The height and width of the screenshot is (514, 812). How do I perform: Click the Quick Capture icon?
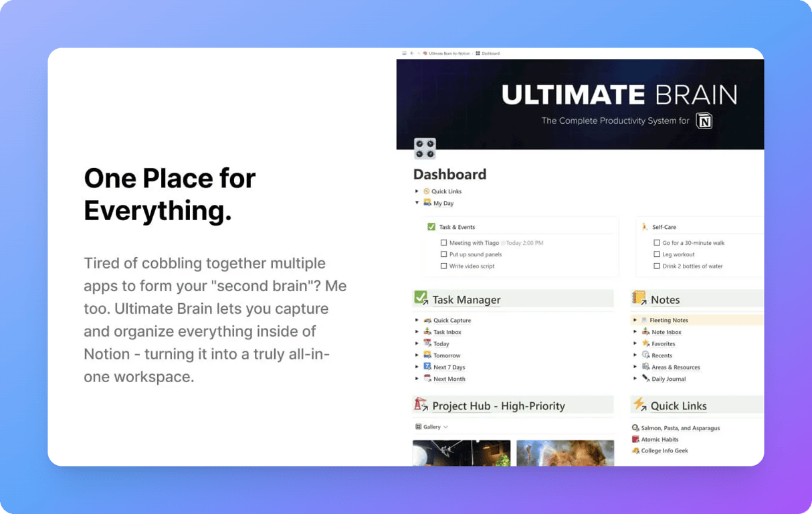(427, 320)
